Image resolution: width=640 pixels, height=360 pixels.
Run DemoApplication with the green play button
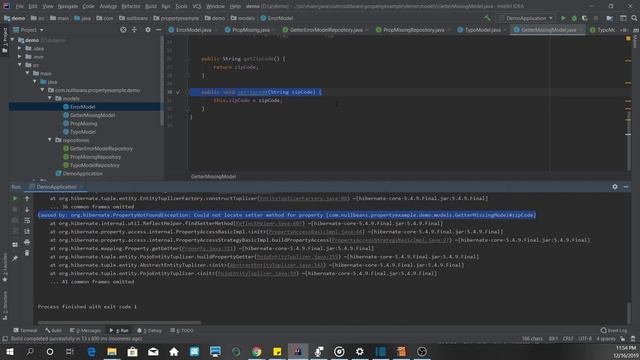[x=563, y=18]
